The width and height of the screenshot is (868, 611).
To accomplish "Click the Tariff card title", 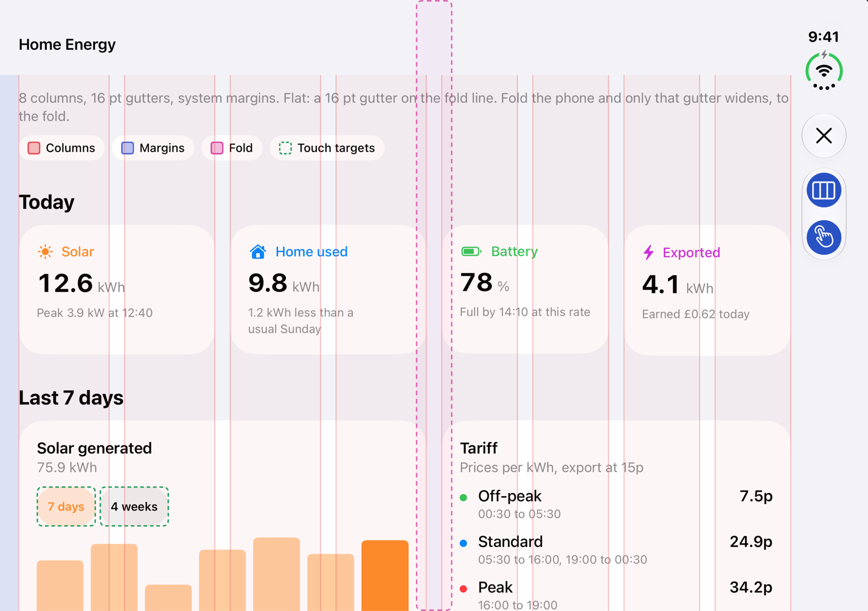I will pyautogui.click(x=479, y=448).
